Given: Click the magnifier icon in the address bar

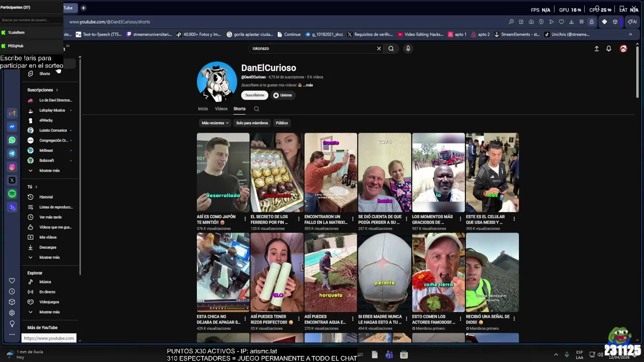Looking at the screenshot, I should [x=511, y=22].
